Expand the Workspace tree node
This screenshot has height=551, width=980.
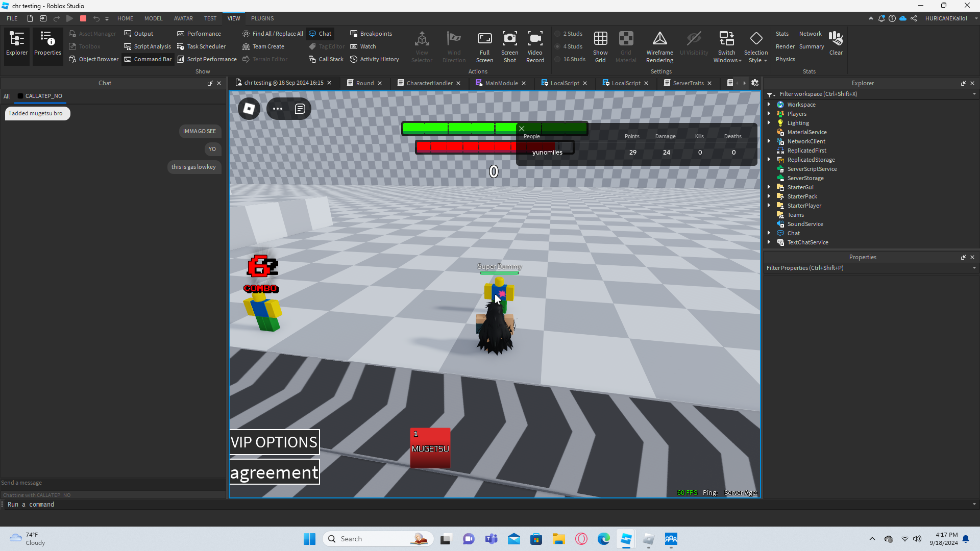click(x=769, y=105)
